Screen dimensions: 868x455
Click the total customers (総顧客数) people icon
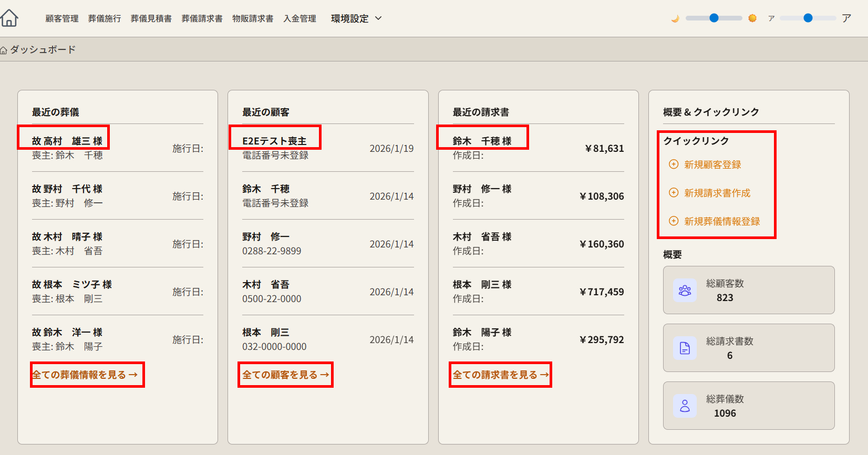tap(685, 291)
